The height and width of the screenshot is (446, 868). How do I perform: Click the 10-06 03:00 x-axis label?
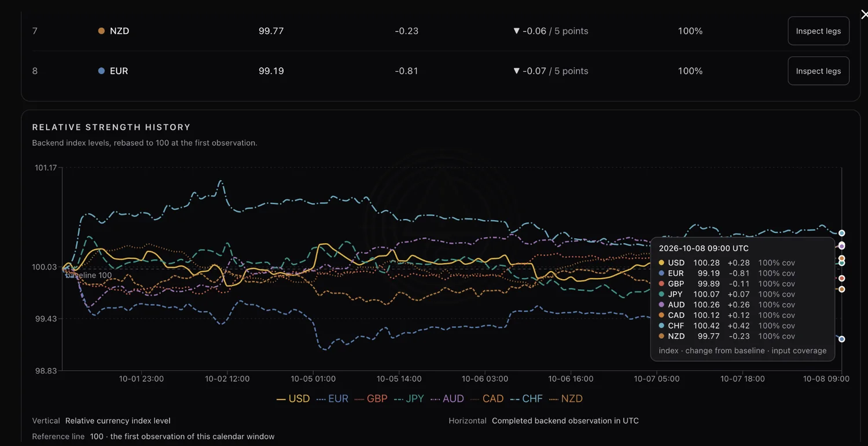pyautogui.click(x=485, y=379)
